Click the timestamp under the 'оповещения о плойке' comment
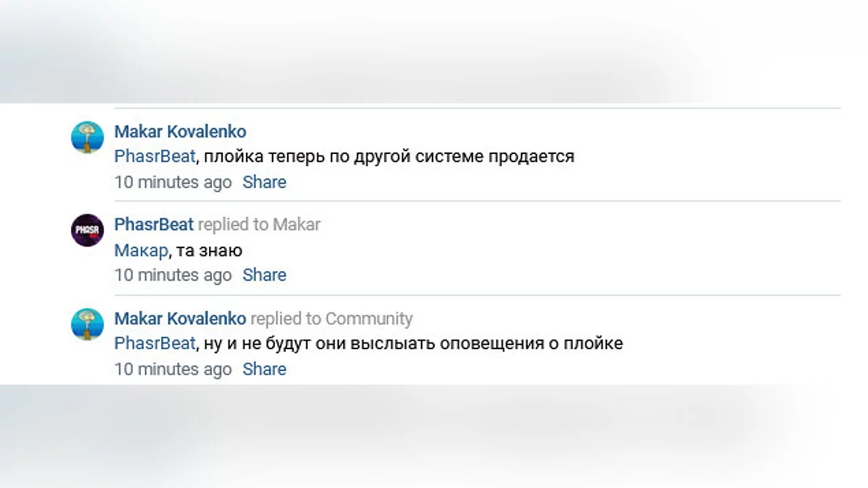The height and width of the screenshot is (488, 868). tap(173, 369)
